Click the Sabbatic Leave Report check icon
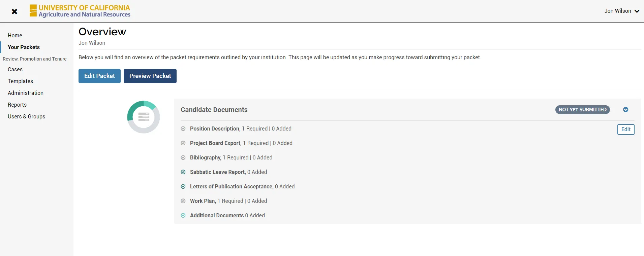Screen dimensions: 644x256 [x=183, y=172]
